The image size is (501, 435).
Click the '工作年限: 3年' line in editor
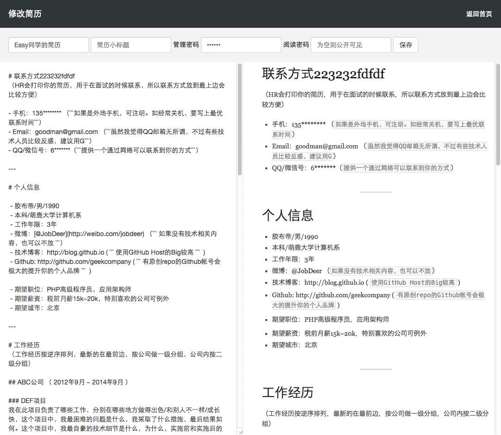[33, 224]
